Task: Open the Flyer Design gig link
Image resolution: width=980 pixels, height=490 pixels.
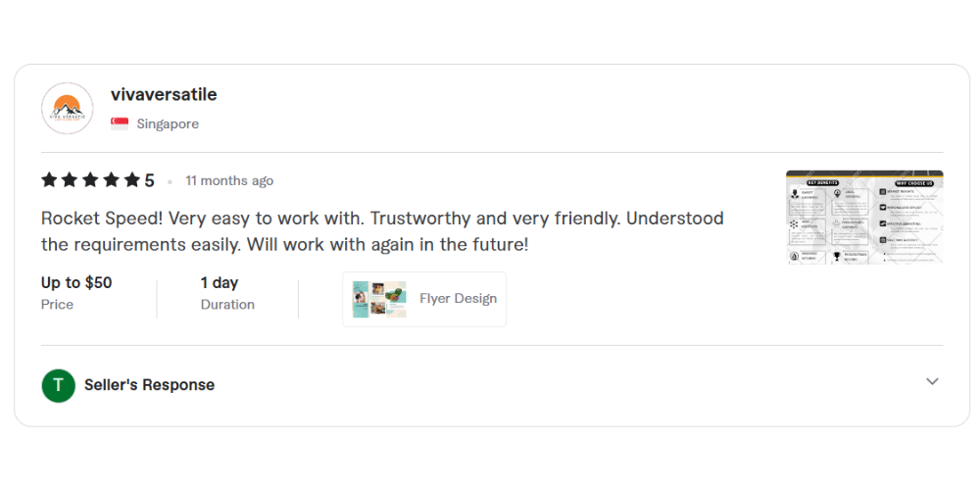Action: (458, 299)
